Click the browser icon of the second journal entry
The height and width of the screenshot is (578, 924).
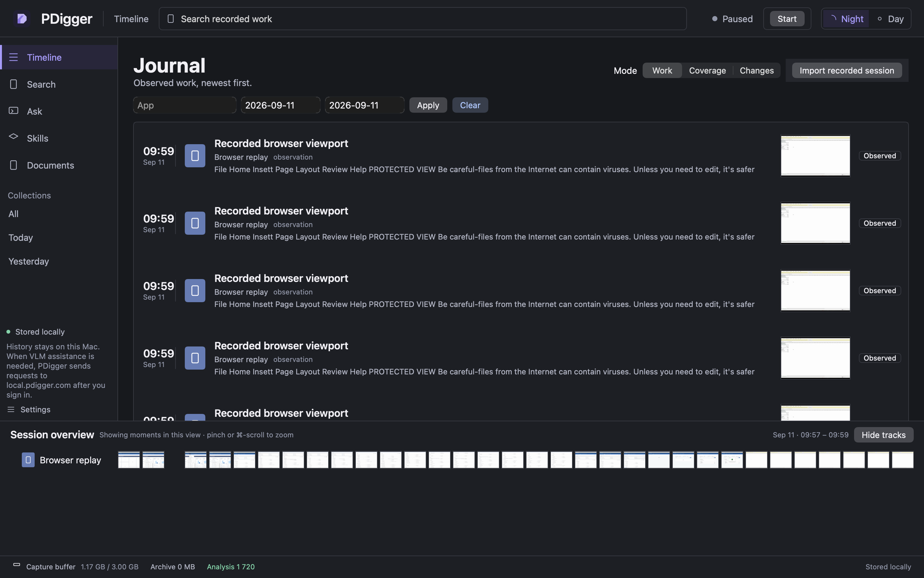195,223
